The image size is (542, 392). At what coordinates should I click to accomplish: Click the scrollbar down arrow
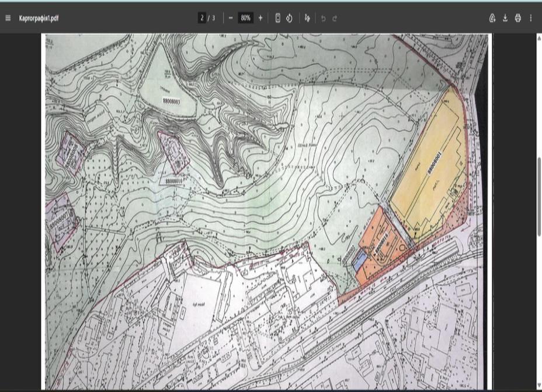point(539,386)
